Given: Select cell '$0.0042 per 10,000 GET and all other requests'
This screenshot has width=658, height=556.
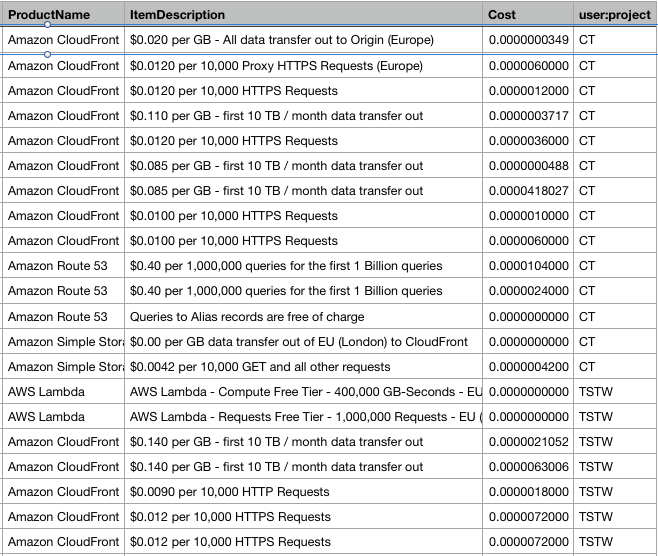Looking at the screenshot, I should pyautogui.click(x=303, y=367).
